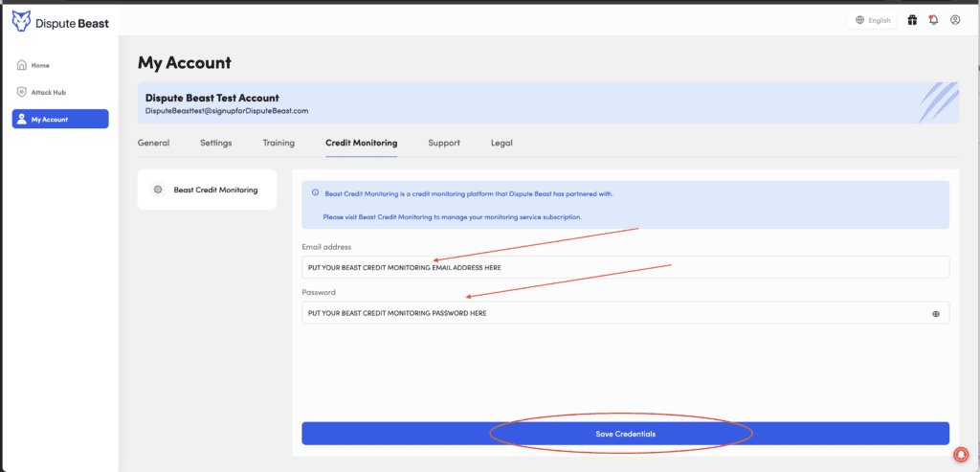Viewport: 980px width, 472px height.
Task: Click the Home house icon in sidebar
Action: (x=21, y=65)
